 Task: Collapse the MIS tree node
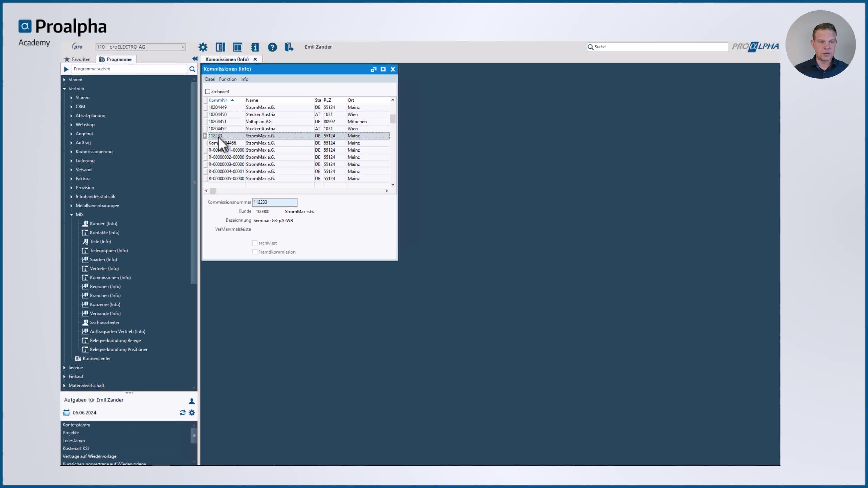[x=71, y=215]
